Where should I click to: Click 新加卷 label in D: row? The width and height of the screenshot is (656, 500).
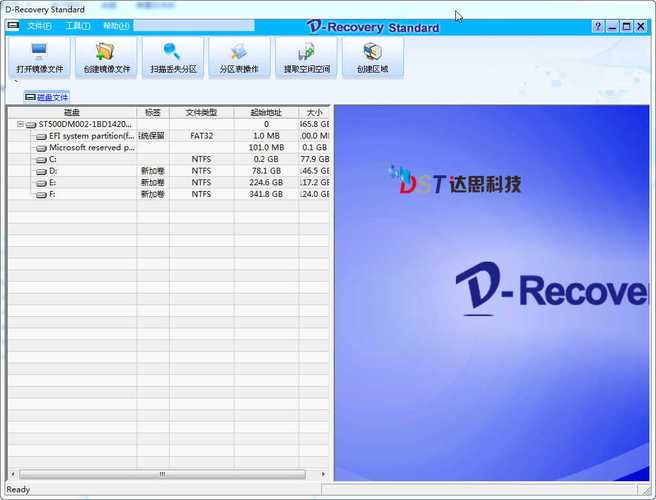click(153, 171)
